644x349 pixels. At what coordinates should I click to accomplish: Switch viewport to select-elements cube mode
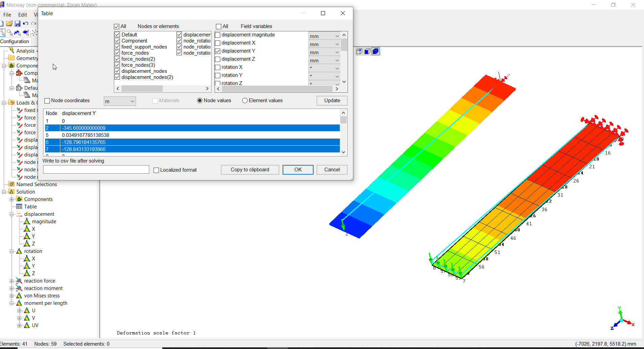coord(376,51)
